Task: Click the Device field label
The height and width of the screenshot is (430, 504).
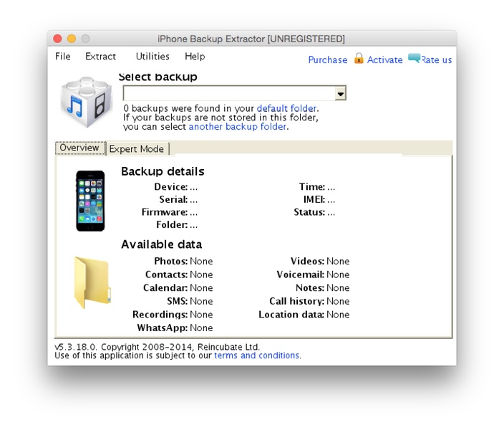Action: [x=170, y=186]
